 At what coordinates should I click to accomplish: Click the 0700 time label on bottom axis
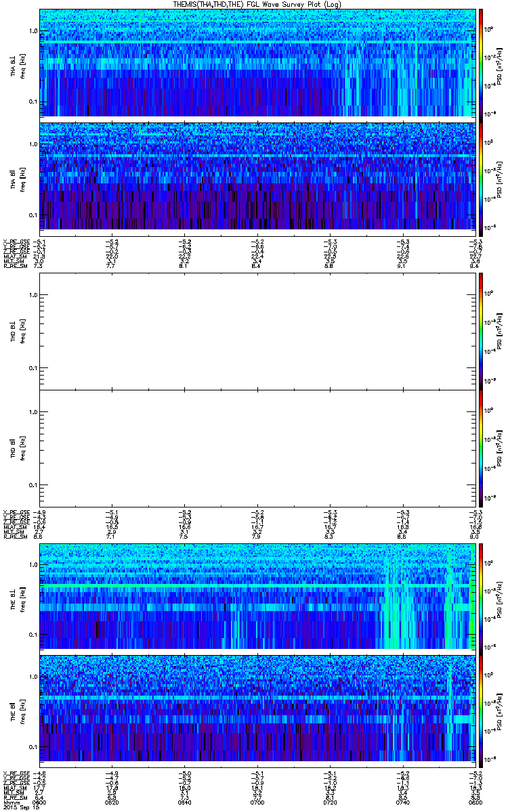coord(257,802)
